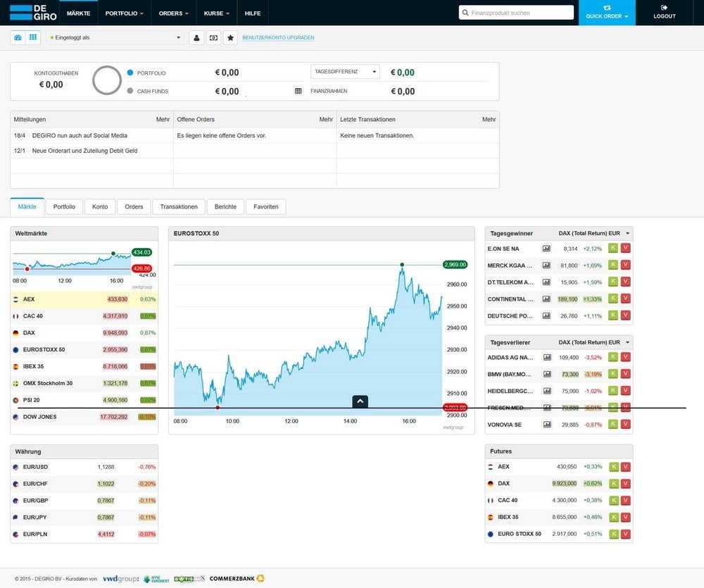Select the Märkte tab
This screenshot has width=704, height=588.
point(27,206)
